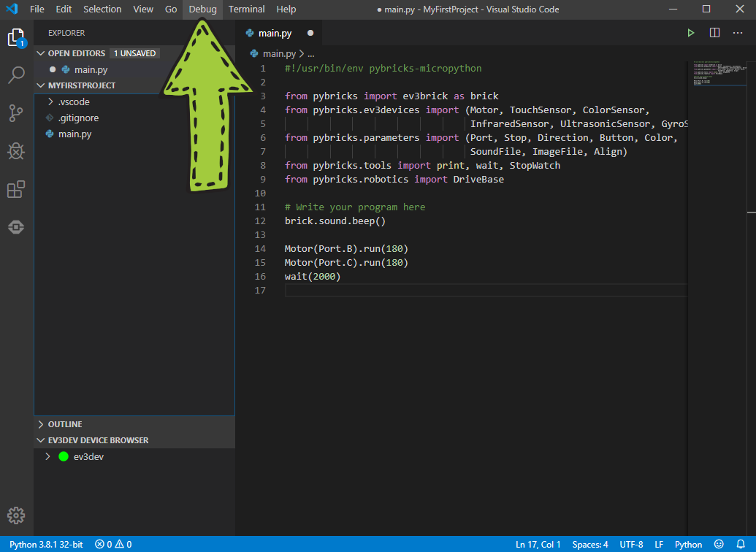Screen dimensions: 756x552
Task: Open the ev3dev device browser activity icon
Action: 16,227
